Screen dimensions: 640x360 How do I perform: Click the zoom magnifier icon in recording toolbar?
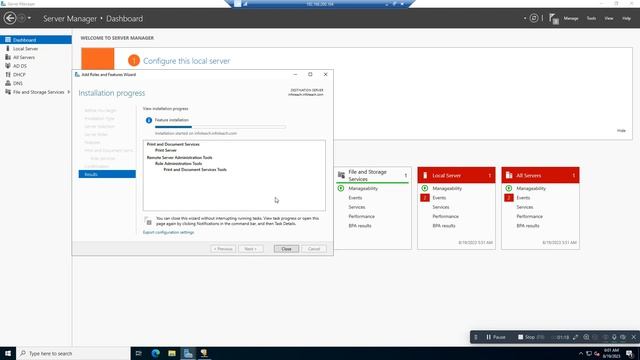point(586,337)
